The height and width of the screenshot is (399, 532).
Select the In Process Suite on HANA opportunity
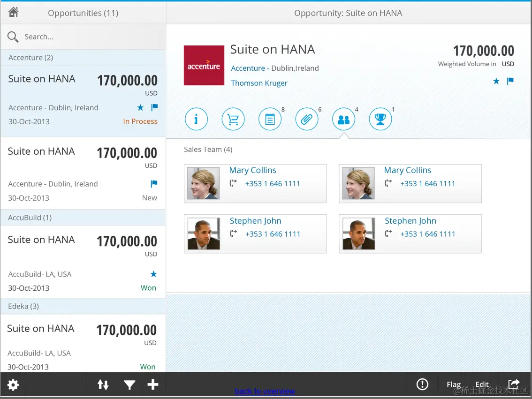[x=83, y=101]
